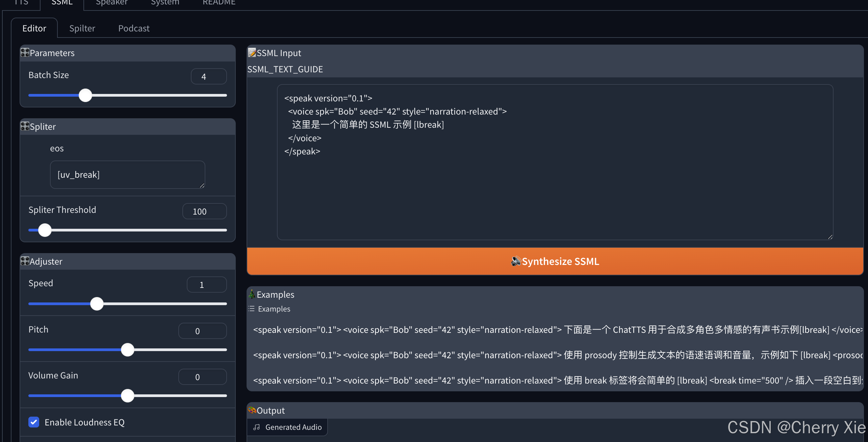Click the Spliter Threshold number box
This screenshot has width=868, height=442.
(x=204, y=212)
